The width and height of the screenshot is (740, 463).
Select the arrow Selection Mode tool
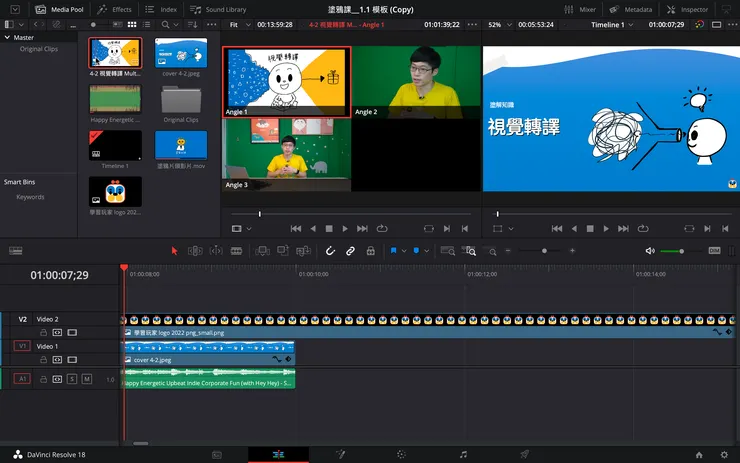pyautogui.click(x=174, y=251)
